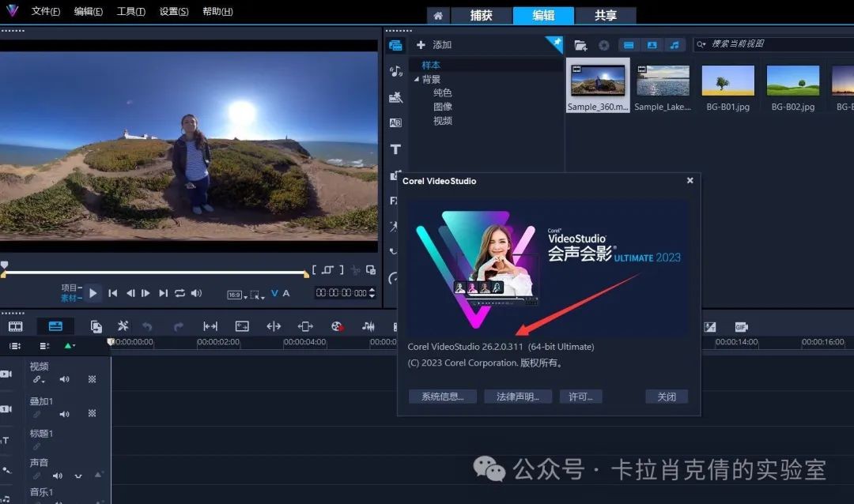Switch to the 共享 tab
854x504 pixels.
(606, 15)
